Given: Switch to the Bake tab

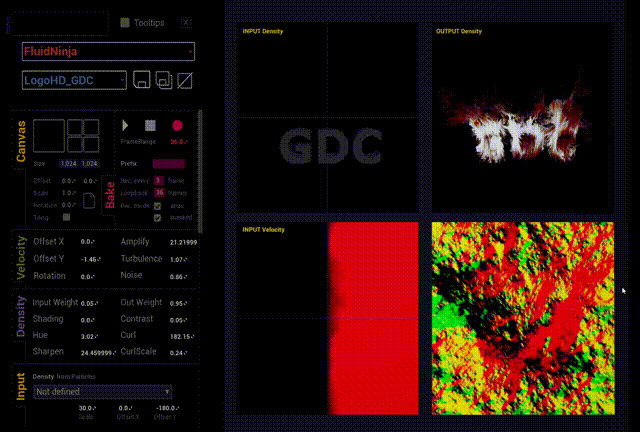Looking at the screenshot, I should coord(108,191).
